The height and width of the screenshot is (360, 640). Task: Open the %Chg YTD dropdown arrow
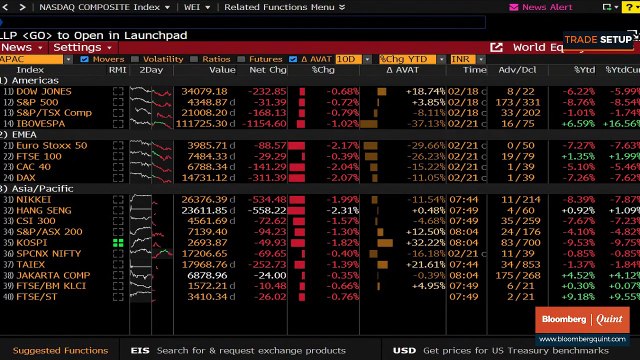441,60
